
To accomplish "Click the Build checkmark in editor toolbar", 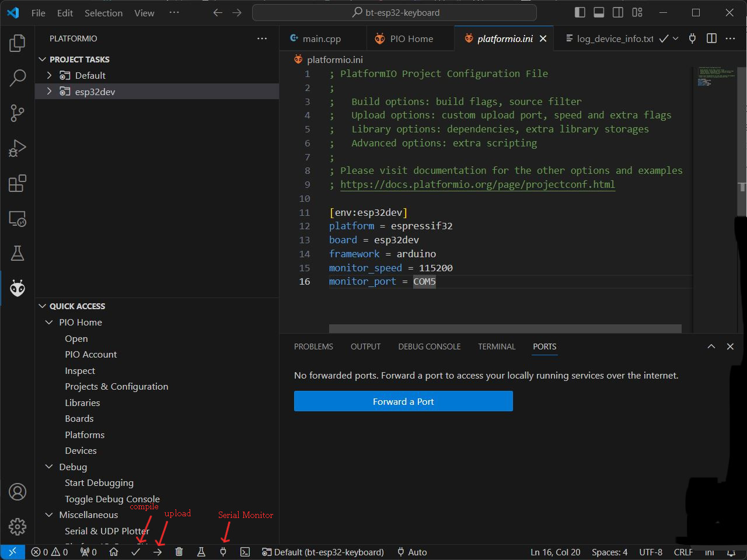I will [x=664, y=38].
